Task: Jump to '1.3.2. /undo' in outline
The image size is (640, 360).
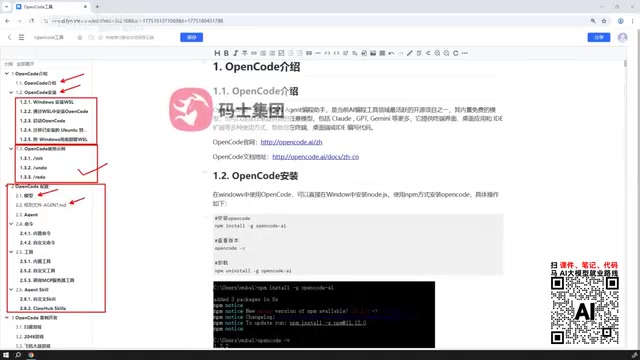Action: click(33, 167)
